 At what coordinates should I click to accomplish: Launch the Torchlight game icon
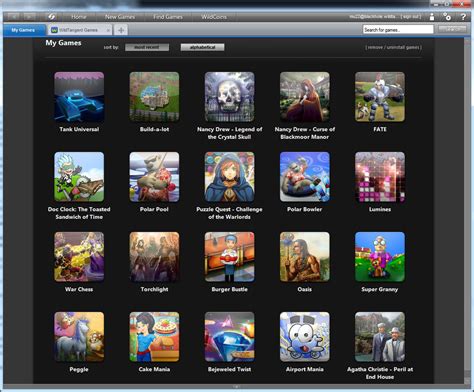154,257
